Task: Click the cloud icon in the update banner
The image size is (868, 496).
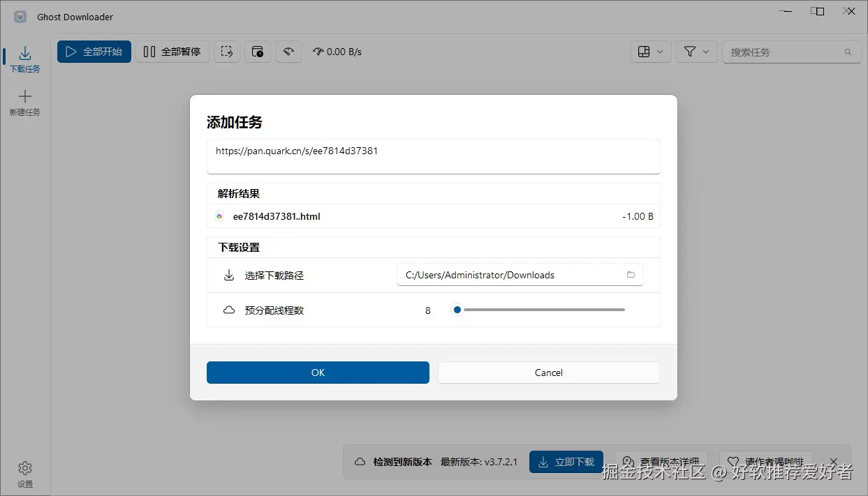Action: (x=360, y=462)
